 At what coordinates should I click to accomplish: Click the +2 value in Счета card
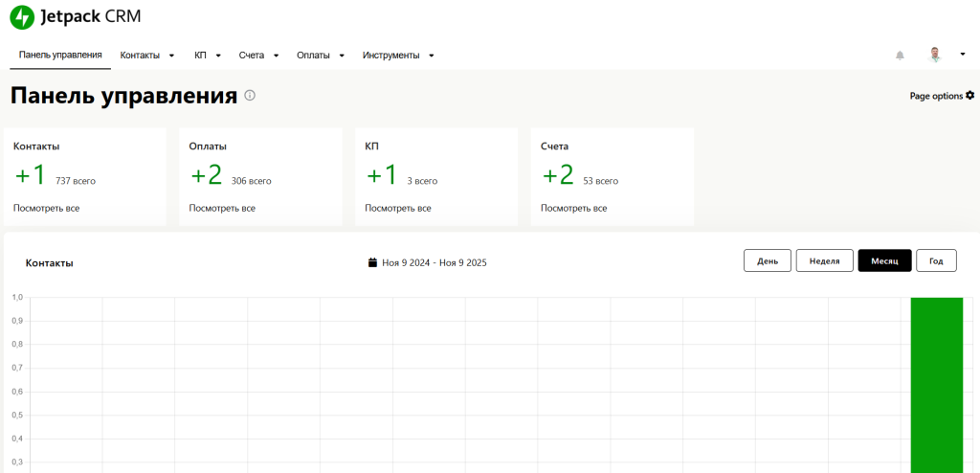click(x=558, y=176)
